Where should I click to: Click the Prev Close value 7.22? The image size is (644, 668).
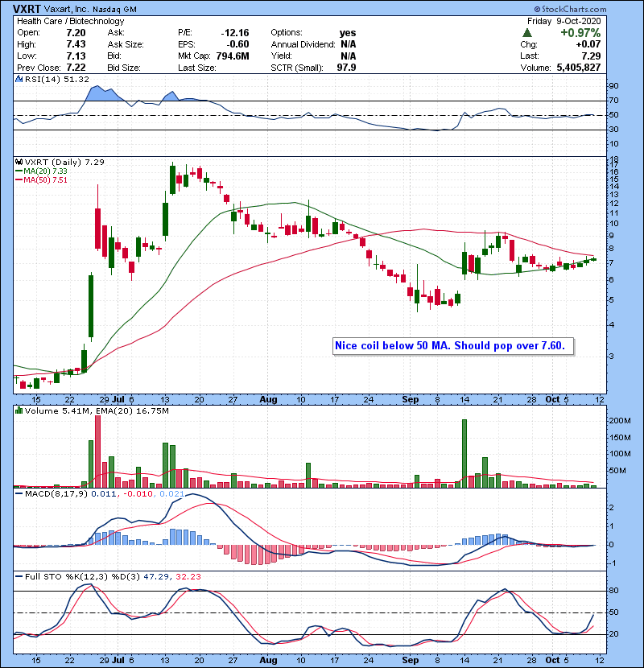point(76,68)
